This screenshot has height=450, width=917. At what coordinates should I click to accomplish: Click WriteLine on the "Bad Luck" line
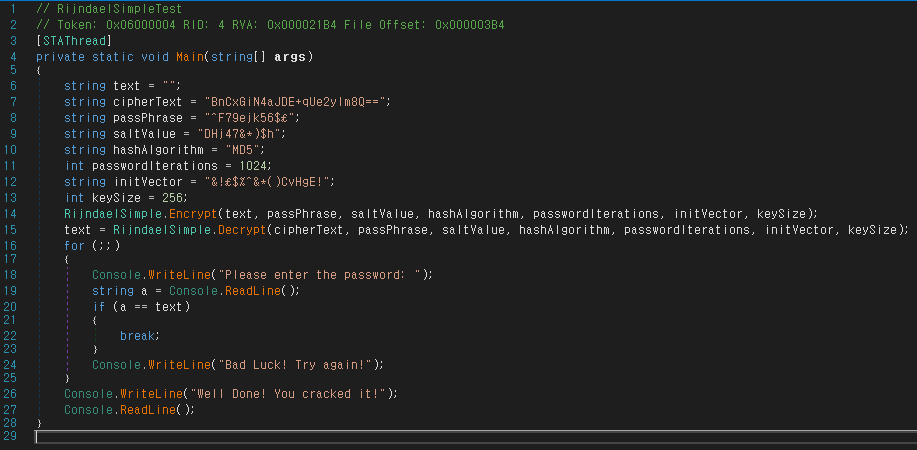(178, 365)
